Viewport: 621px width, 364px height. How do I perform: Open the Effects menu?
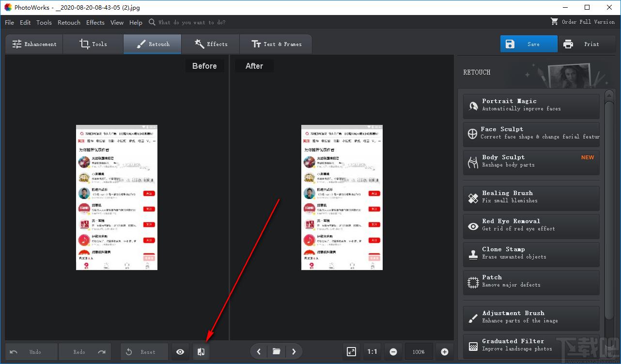click(95, 22)
